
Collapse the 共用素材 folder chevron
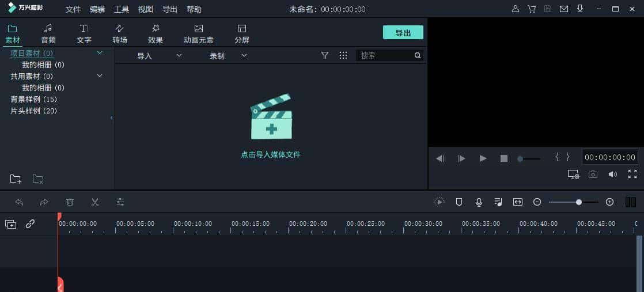tap(100, 75)
